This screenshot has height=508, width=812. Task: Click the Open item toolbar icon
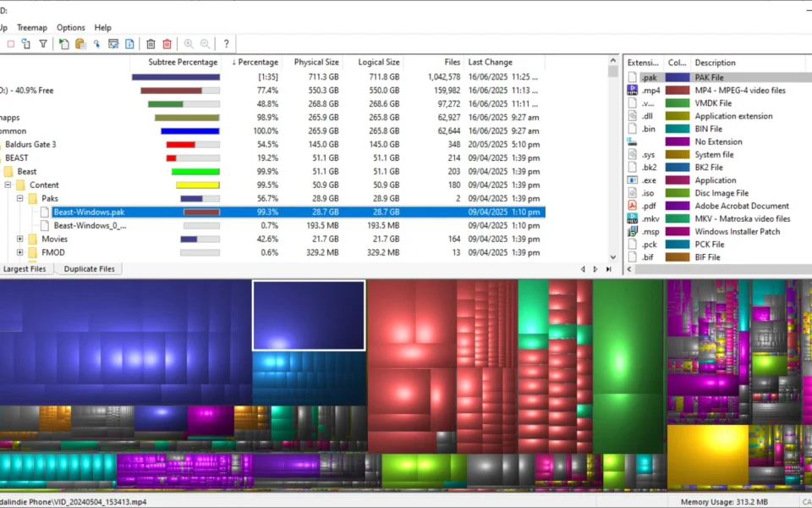point(63,44)
